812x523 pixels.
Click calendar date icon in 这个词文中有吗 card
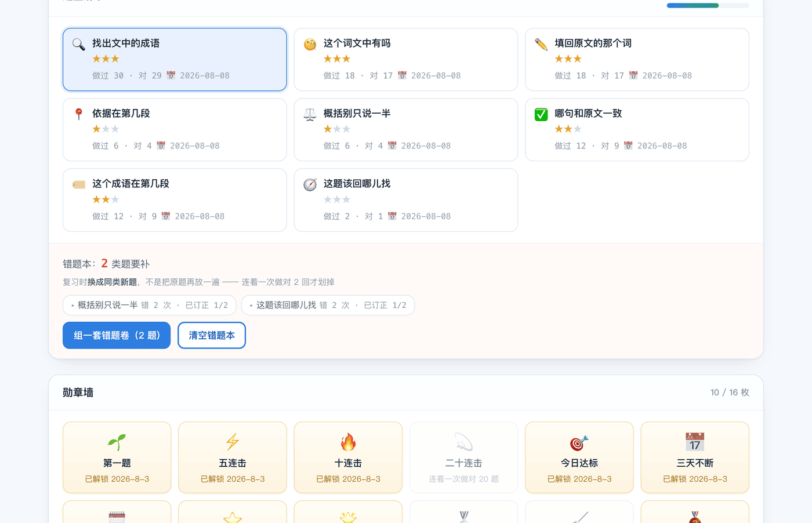[x=402, y=75]
